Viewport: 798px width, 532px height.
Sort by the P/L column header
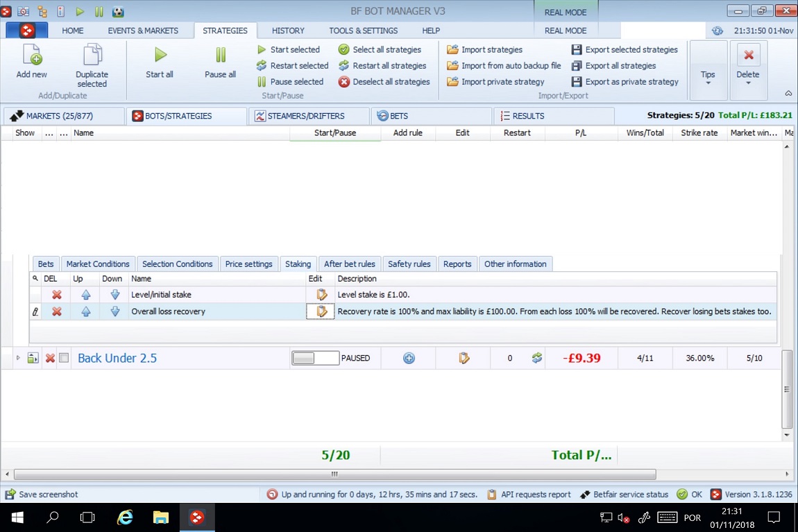[581, 132]
